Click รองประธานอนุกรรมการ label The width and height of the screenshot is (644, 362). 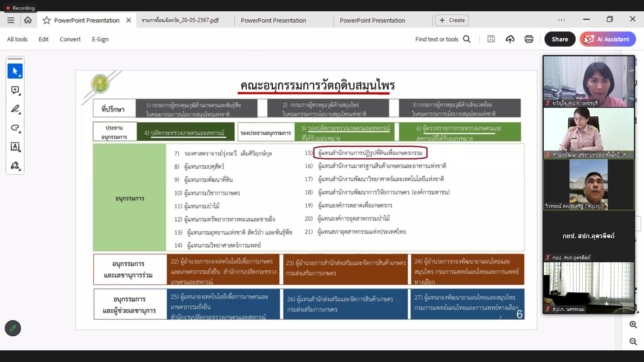[x=266, y=133]
